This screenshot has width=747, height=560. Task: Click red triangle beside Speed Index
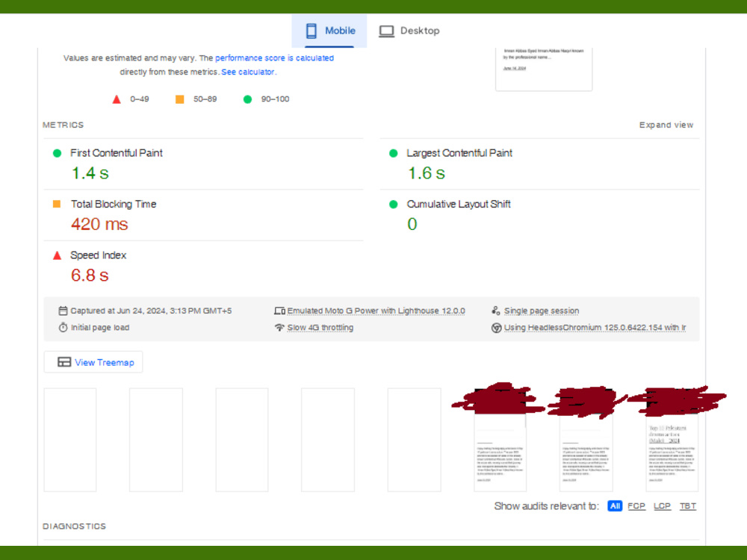[x=58, y=255]
